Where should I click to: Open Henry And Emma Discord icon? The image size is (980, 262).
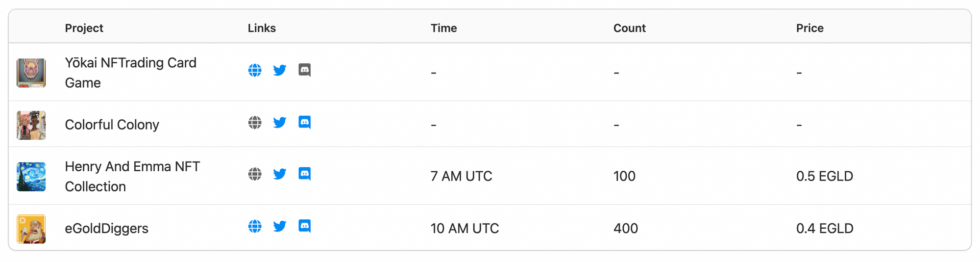coord(305,174)
